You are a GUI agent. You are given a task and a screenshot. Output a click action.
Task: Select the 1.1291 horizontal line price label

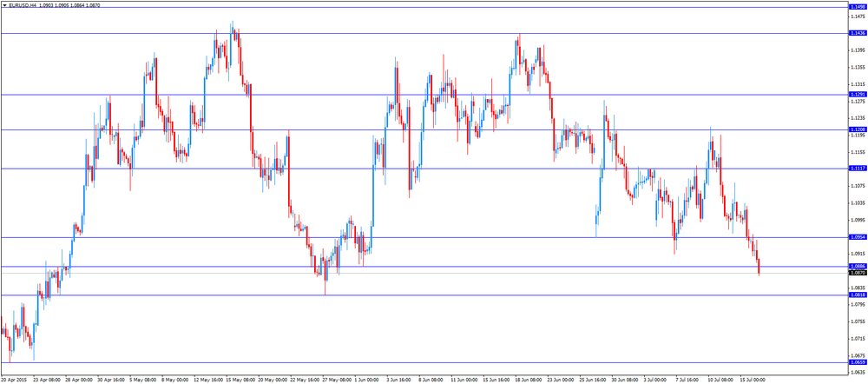(x=858, y=94)
